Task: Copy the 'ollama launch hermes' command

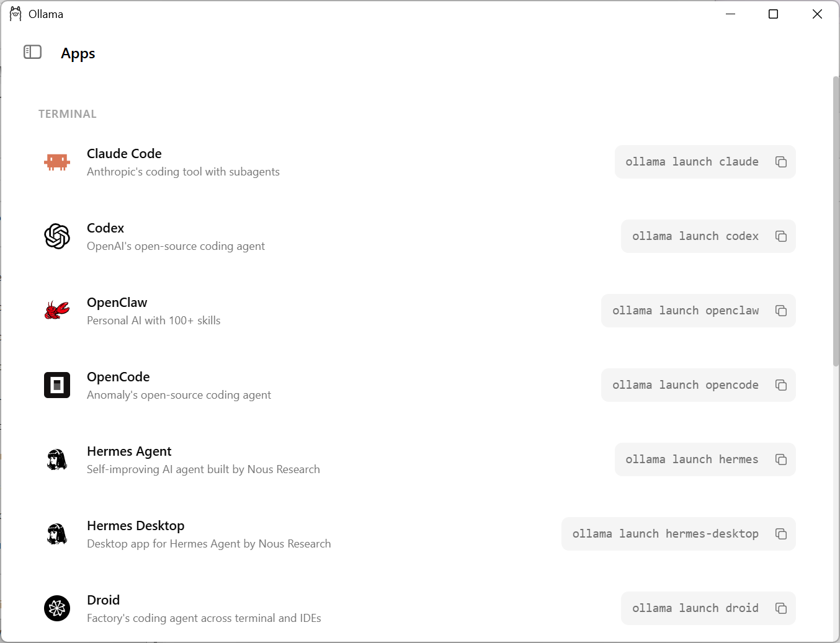Action: pos(781,459)
